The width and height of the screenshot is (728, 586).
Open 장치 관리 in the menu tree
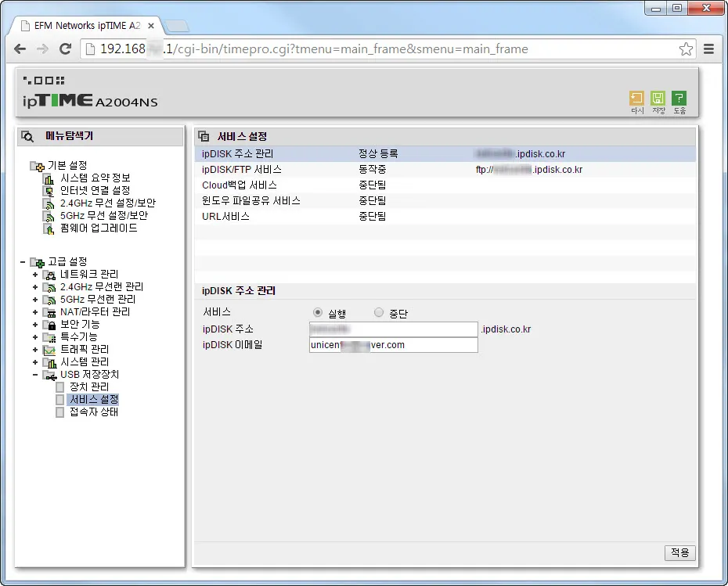88,387
